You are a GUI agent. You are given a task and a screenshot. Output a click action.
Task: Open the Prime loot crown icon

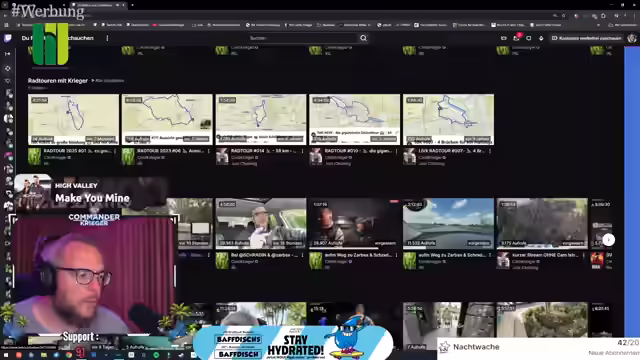tap(504, 38)
